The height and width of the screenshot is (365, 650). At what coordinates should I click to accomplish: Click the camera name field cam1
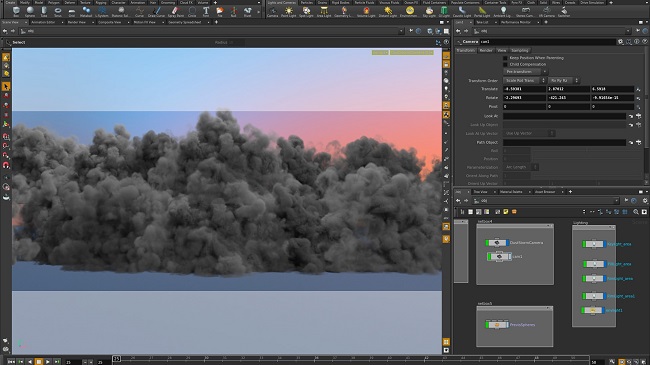coord(547,42)
